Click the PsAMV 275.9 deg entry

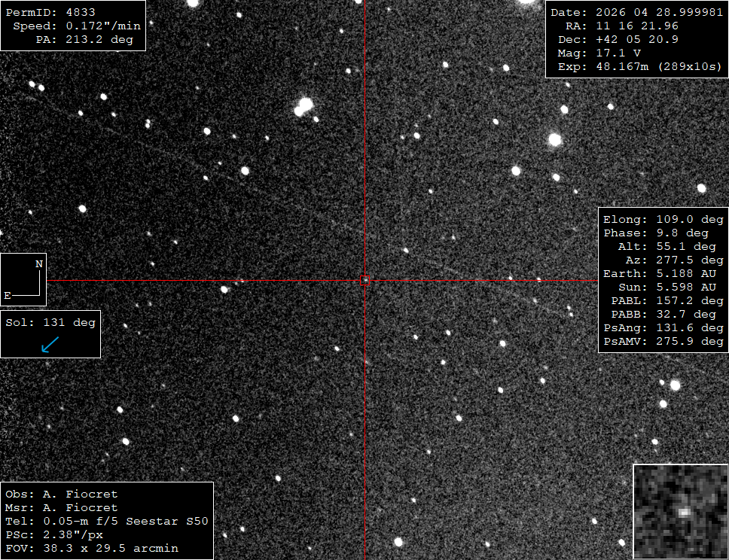click(663, 341)
